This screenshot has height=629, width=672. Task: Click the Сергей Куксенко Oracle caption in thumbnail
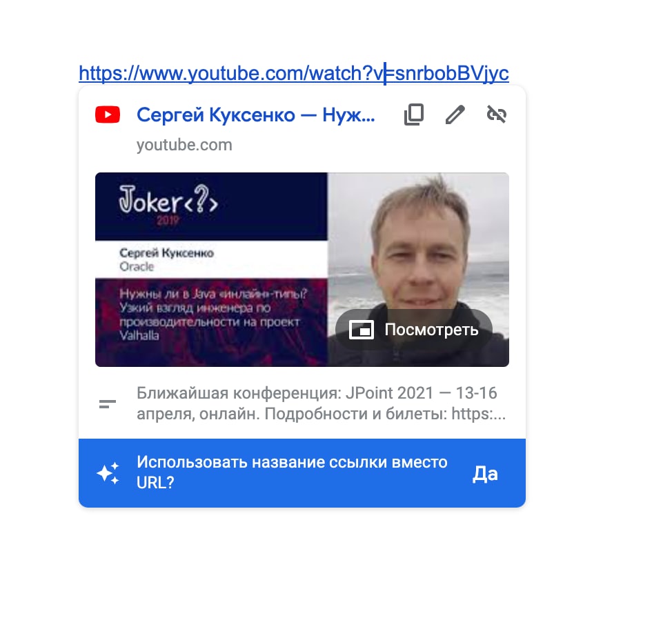tap(166, 259)
